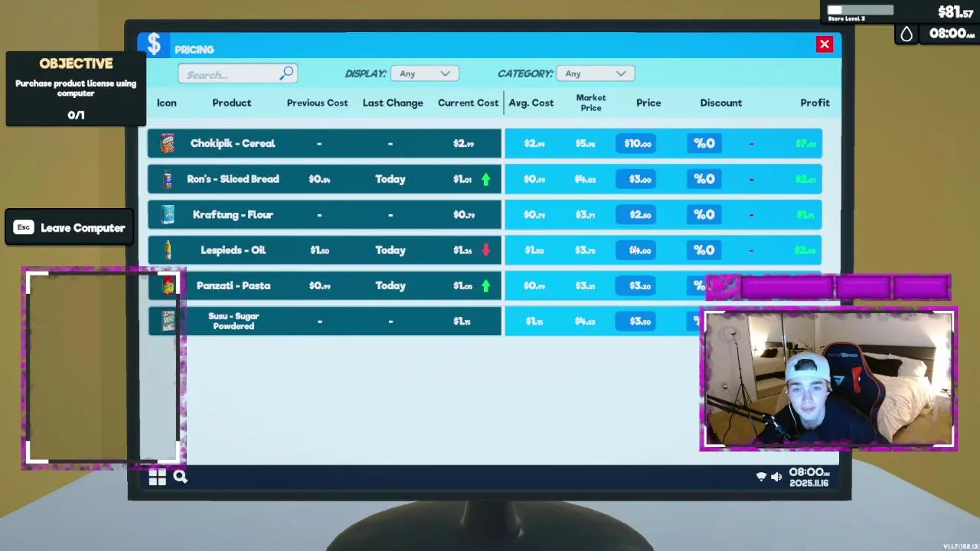Click the Market Price column header
980x551 pixels.
(591, 103)
